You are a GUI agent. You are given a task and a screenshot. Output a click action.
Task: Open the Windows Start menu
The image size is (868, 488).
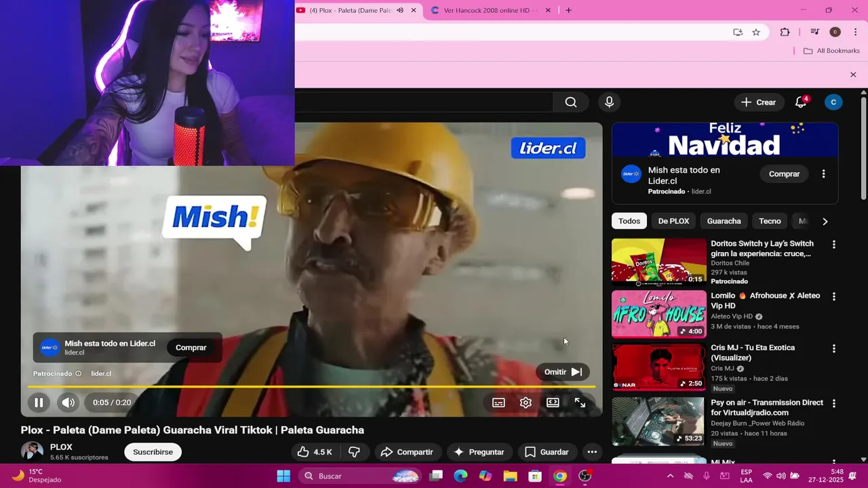click(283, 476)
